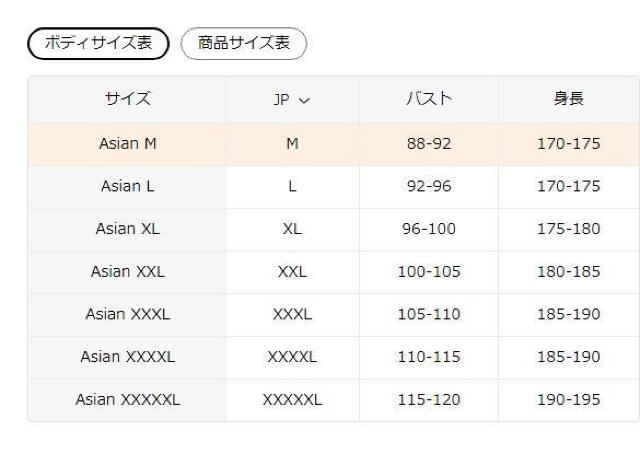Select the Asian M size row

point(127,143)
